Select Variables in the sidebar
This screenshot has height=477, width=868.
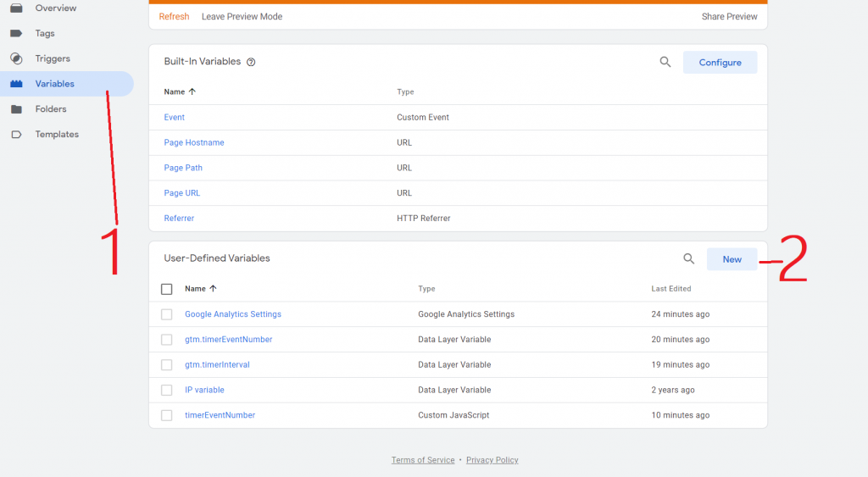tap(55, 84)
